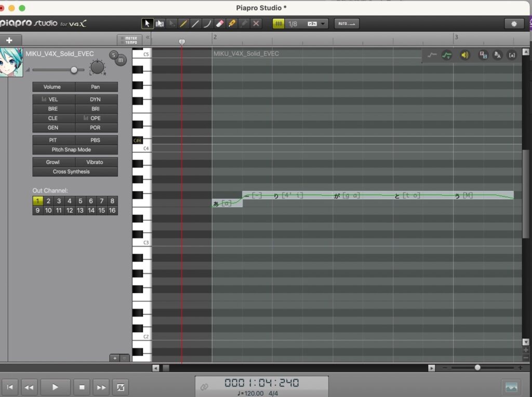The width and height of the screenshot is (532, 397).
Task: Open the Vibrato parameter
Action: tap(95, 162)
